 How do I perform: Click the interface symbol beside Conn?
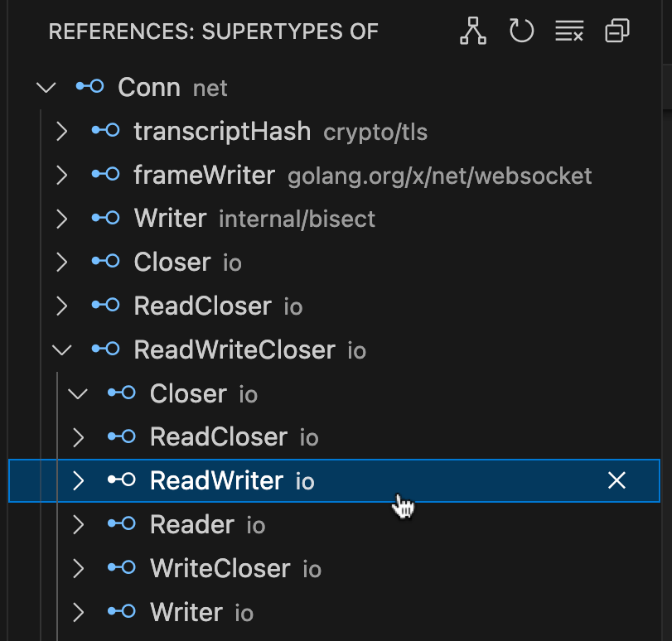[89, 87]
